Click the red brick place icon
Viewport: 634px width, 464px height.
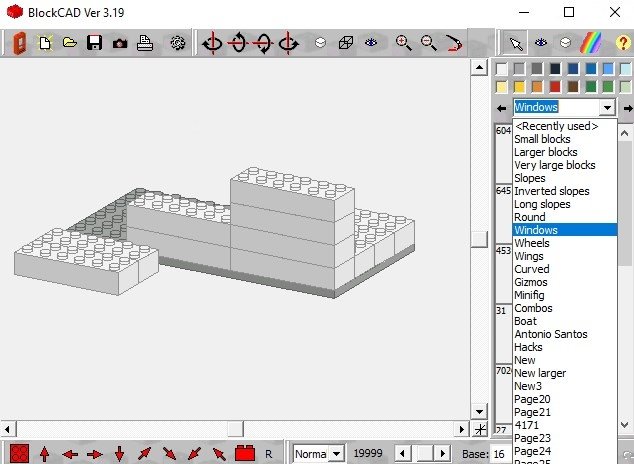click(245, 453)
